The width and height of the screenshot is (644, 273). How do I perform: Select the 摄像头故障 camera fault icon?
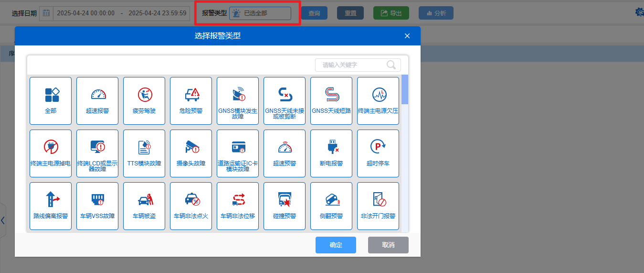(191, 147)
